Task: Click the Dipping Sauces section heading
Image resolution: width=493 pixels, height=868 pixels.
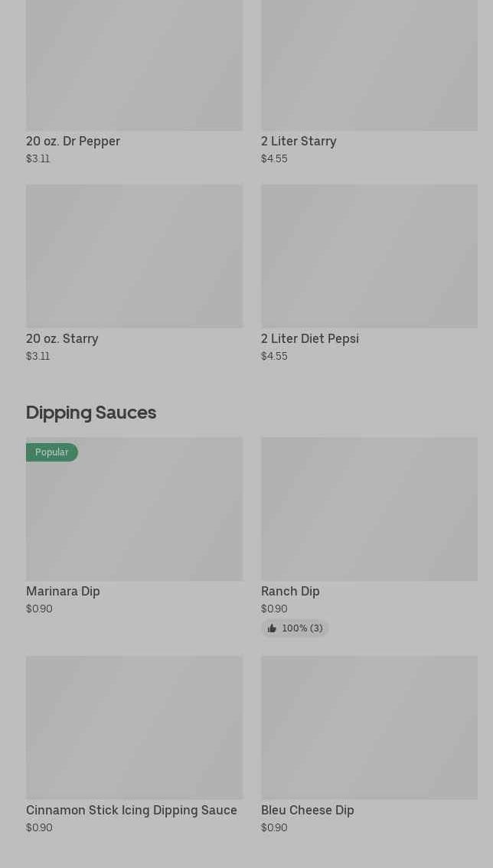Action: (91, 413)
